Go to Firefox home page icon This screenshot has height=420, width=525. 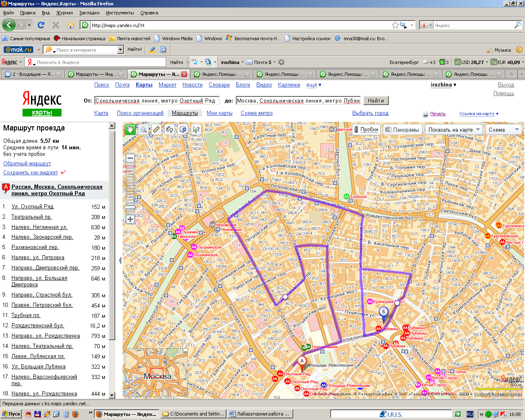(71, 25)
